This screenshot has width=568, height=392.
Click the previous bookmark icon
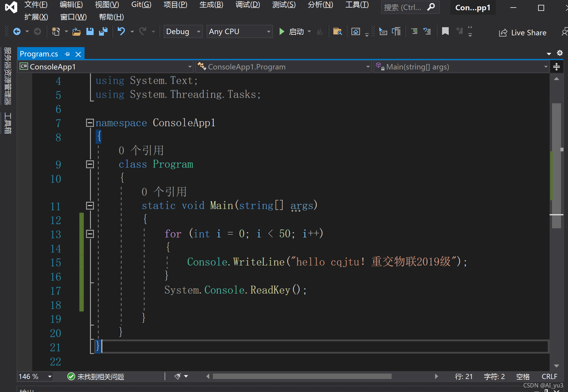coord(459,31)
